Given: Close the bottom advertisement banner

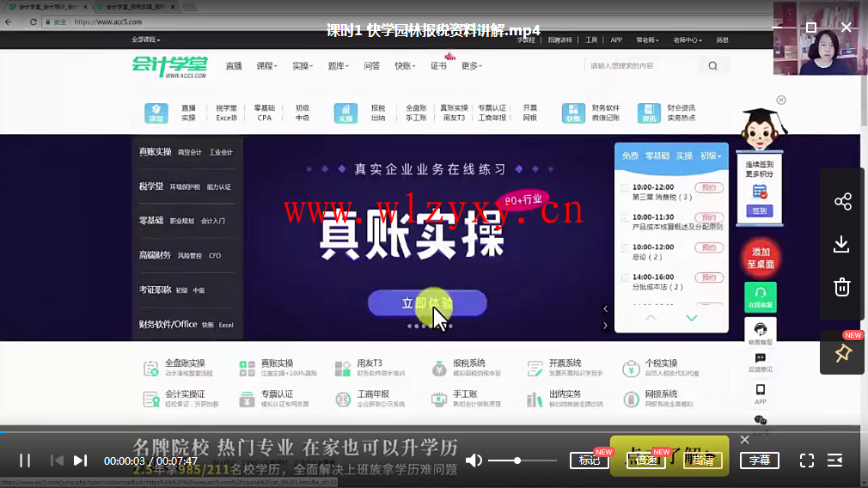Looking at the screenshot, I should click(x=744, y=440).
